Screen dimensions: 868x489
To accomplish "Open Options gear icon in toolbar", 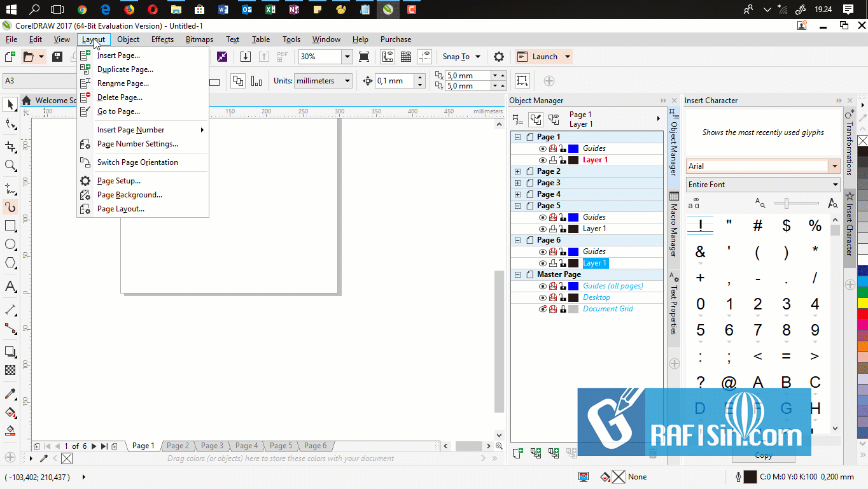I will coord(499,57).
